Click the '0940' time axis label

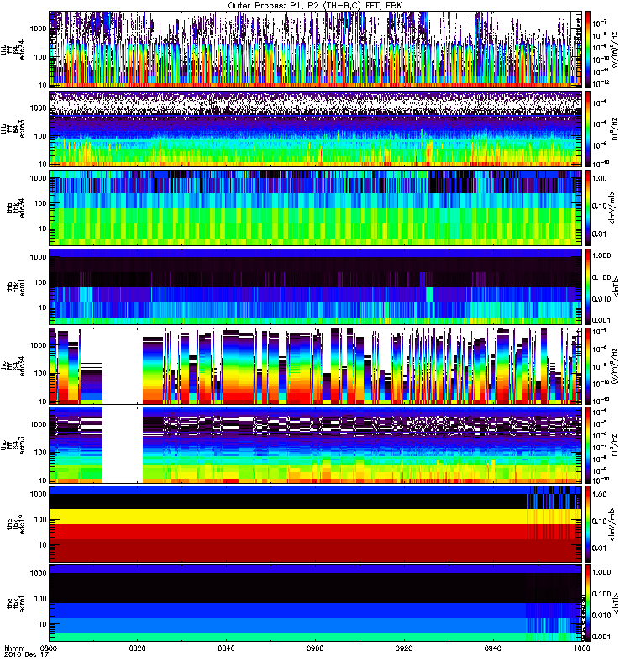pos(493,648)
